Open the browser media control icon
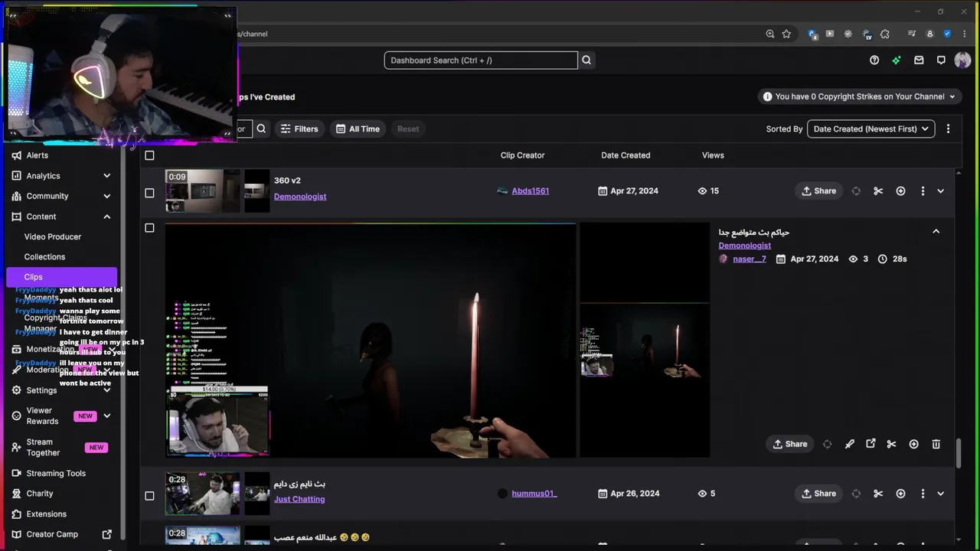The height and width of the screenshot is (551, 980). (912, 34)
